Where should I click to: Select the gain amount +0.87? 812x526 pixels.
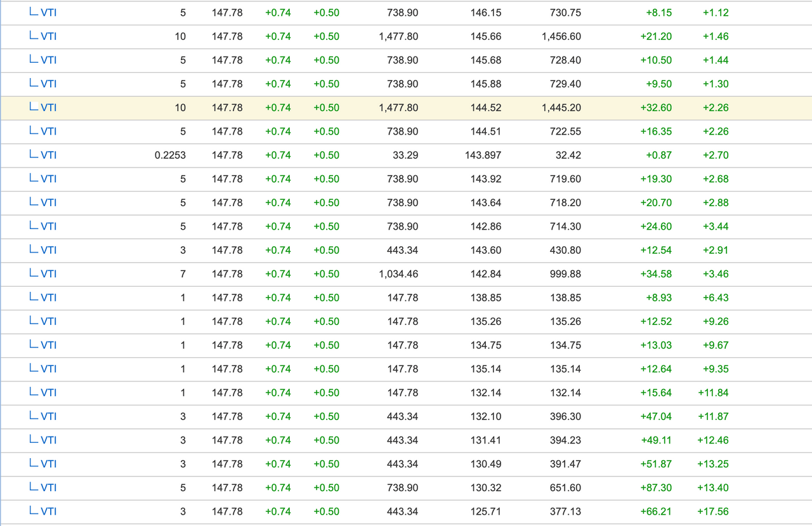pos(658,155)
